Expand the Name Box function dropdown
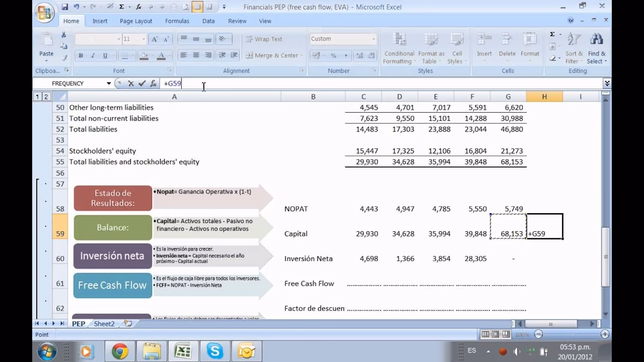644x362 pixels. 109,83
